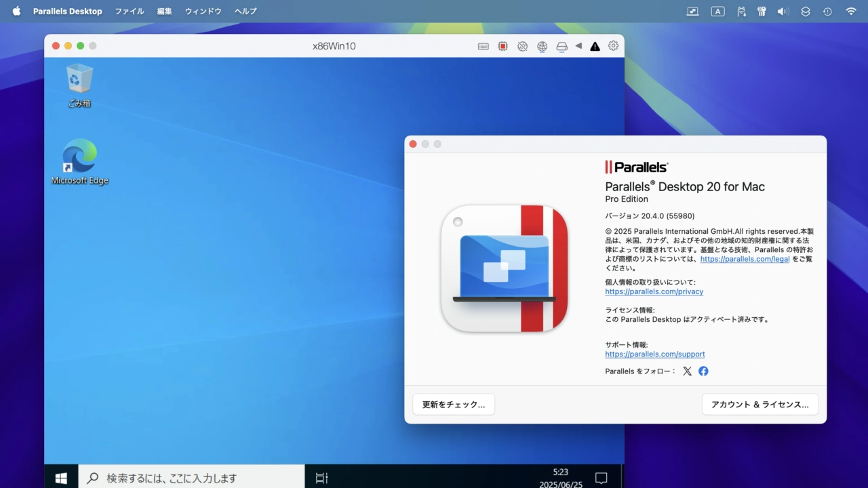Open the ウィンドウ menu

[203, 12]
